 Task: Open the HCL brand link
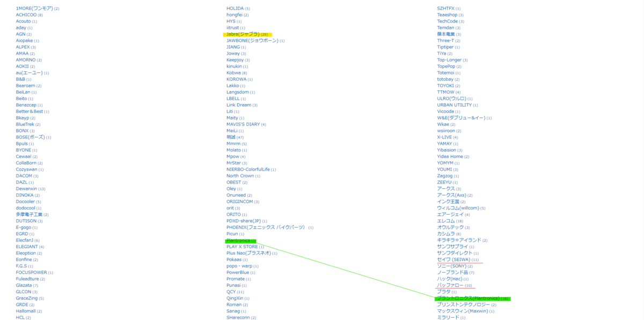pos(20,318)
